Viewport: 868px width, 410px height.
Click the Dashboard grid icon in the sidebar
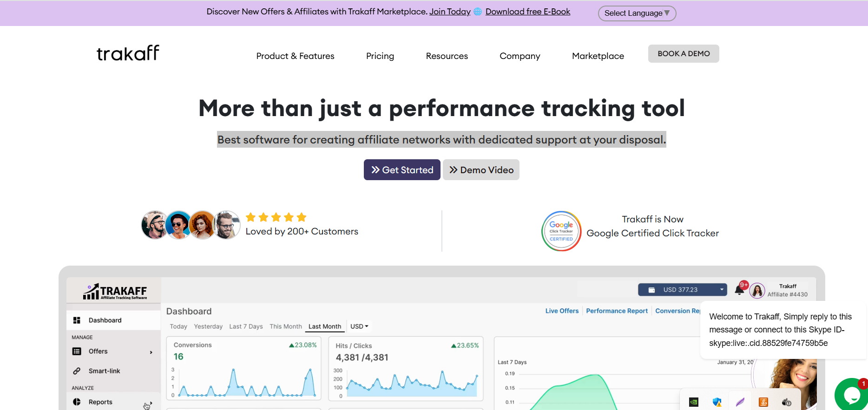(77, 320)
